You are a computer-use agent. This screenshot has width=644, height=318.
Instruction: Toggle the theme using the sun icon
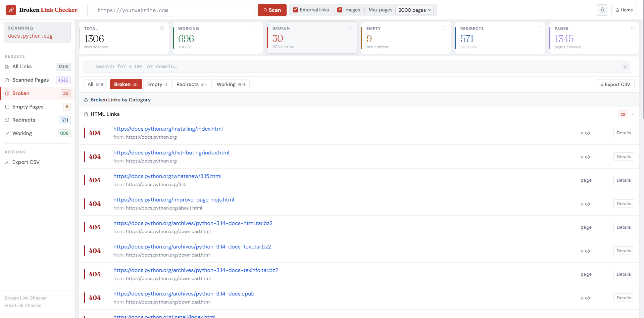(602, 10)
